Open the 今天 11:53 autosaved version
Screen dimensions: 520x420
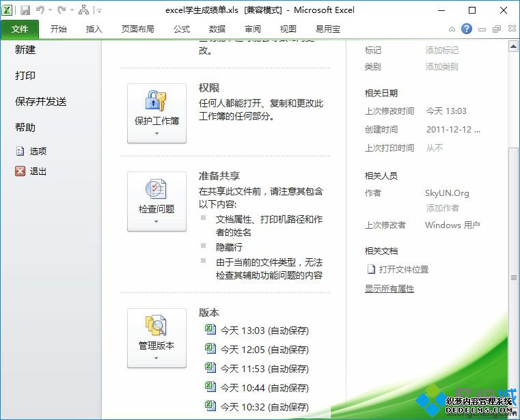264,369
